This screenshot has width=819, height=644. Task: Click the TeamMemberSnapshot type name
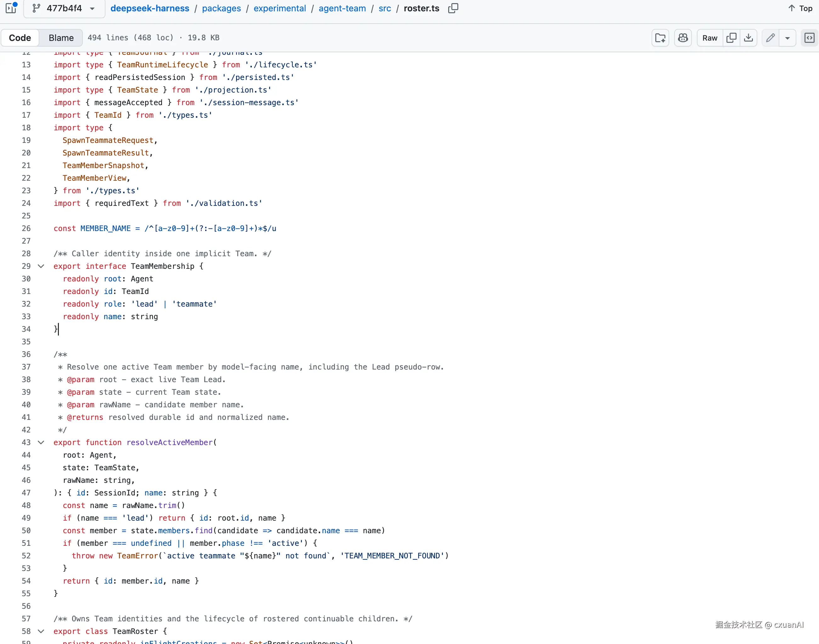(x=104, y=166)
